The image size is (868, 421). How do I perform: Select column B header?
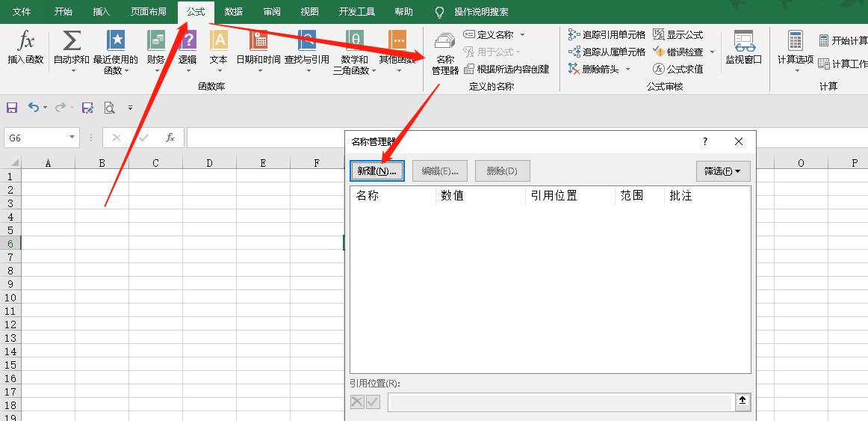pyautogui.click(x=102, y=163)
